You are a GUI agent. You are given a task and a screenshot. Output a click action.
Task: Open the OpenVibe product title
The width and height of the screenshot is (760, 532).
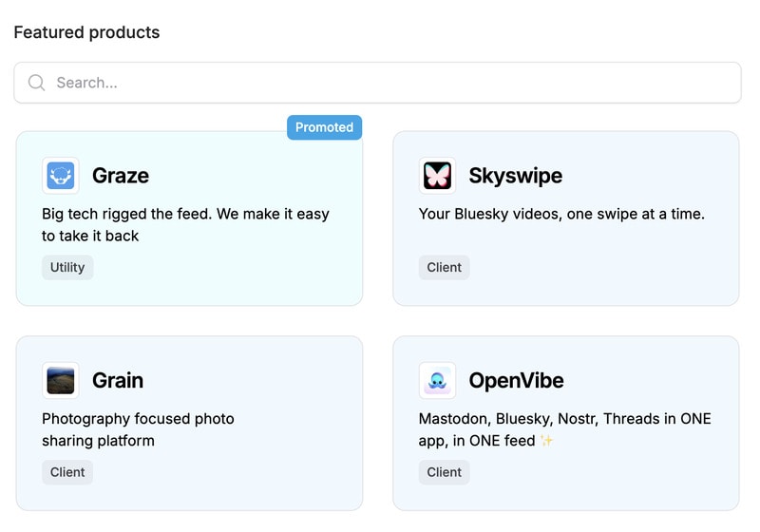[516, 380]
